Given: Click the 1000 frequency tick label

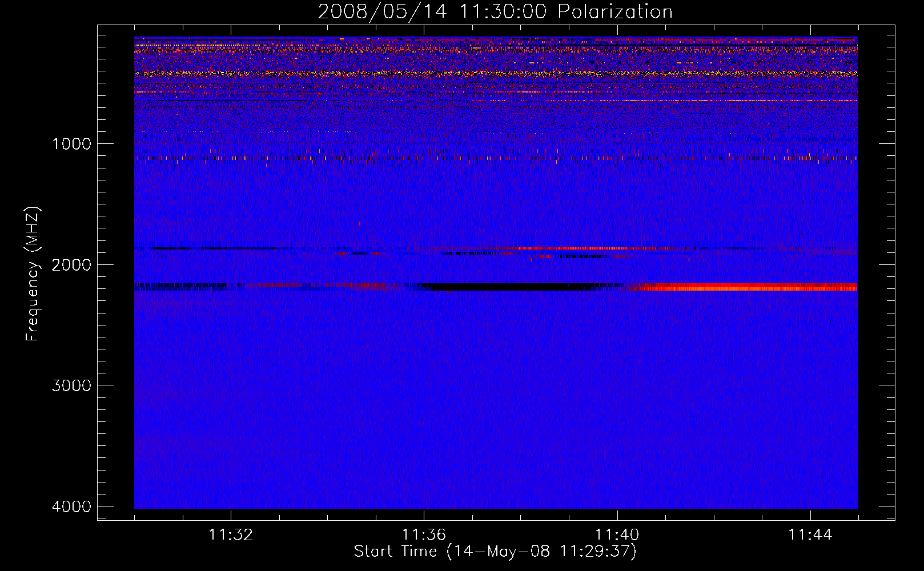Looking at the screenshot, I should click(x=71, y=143).
